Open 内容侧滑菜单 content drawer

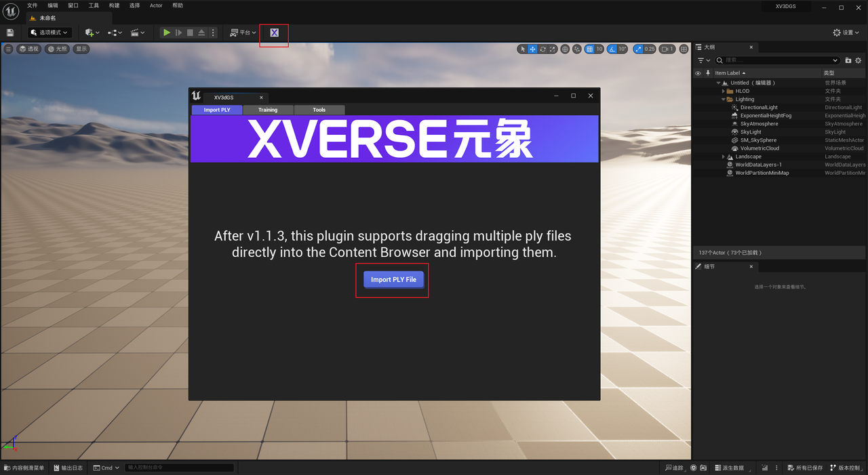(x=24, y=468)
